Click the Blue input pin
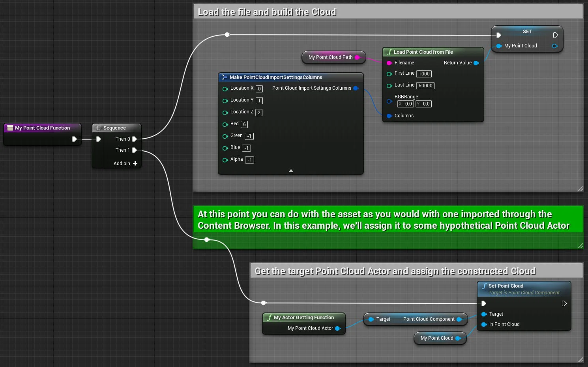588x367 pixels. [x=225, y=148]
